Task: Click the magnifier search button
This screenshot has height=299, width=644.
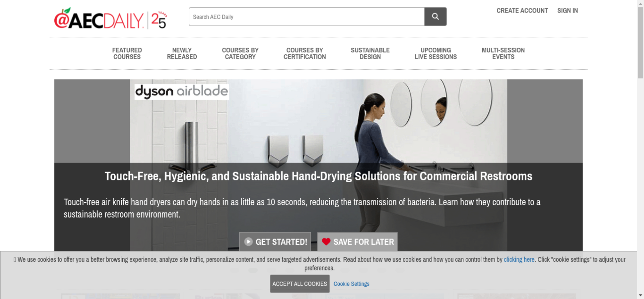Action: tap(435, 16)
